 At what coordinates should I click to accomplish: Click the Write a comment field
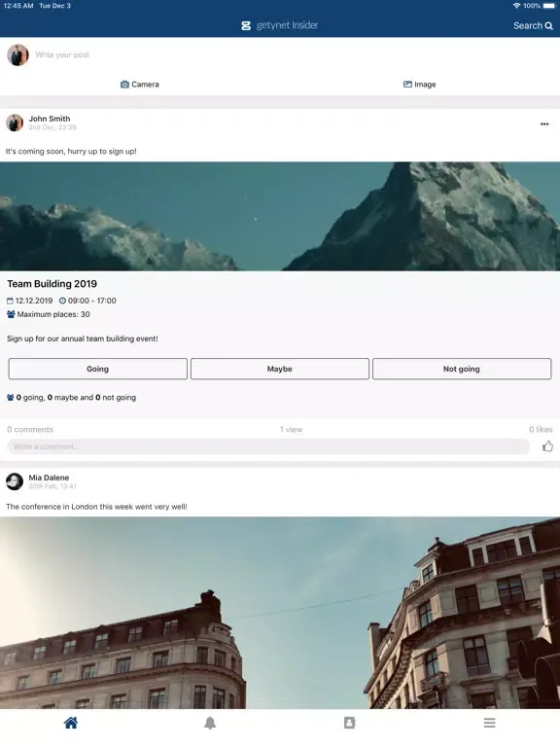pos(268,446)
